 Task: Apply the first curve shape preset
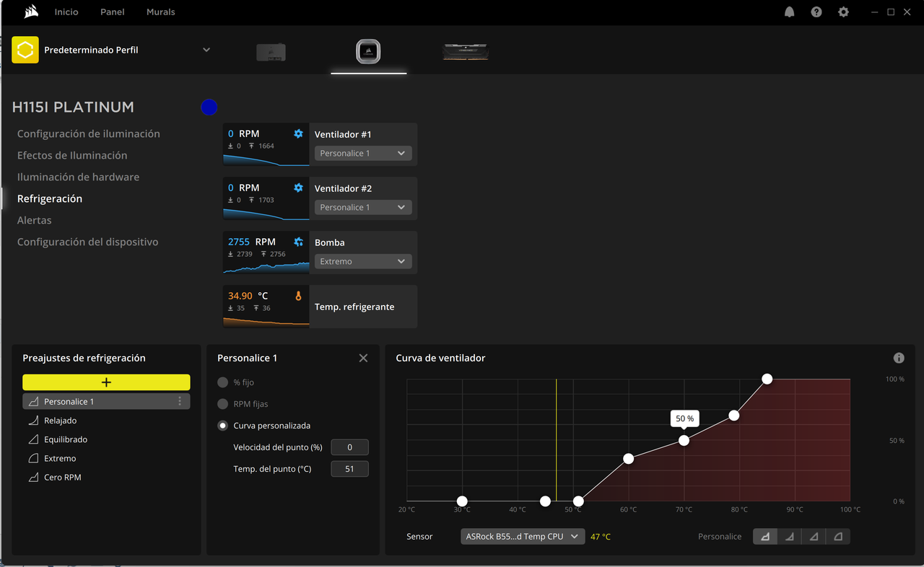765,537
